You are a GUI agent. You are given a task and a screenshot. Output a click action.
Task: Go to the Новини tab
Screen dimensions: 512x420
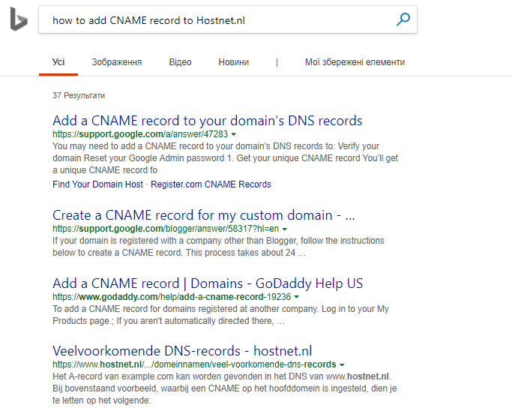233,62
